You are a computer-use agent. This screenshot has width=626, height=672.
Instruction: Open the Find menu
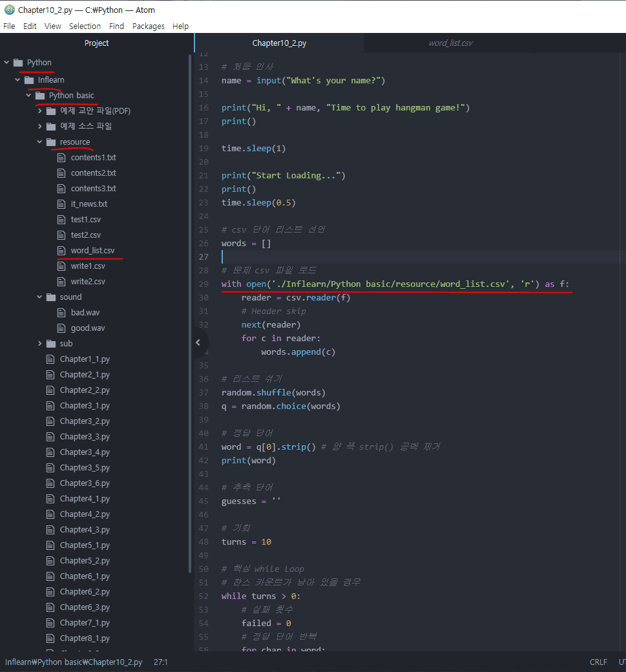(x=116, y=26)
